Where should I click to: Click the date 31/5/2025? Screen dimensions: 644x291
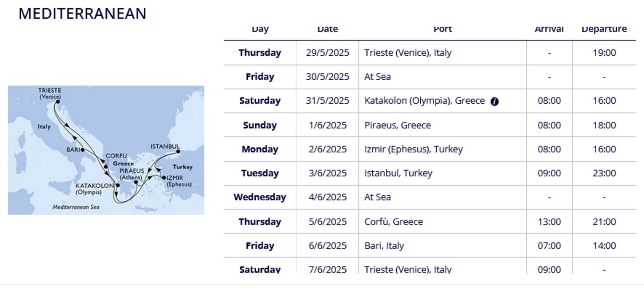[x=327, y=101]
